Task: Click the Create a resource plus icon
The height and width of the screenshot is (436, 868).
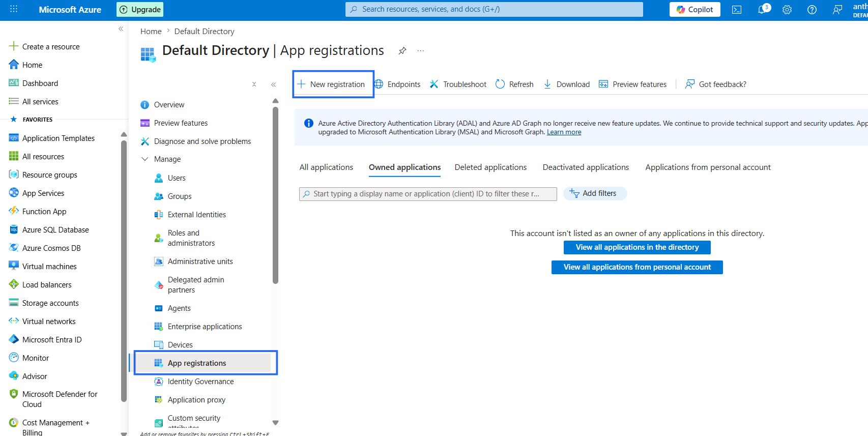Action: [14, 46]
